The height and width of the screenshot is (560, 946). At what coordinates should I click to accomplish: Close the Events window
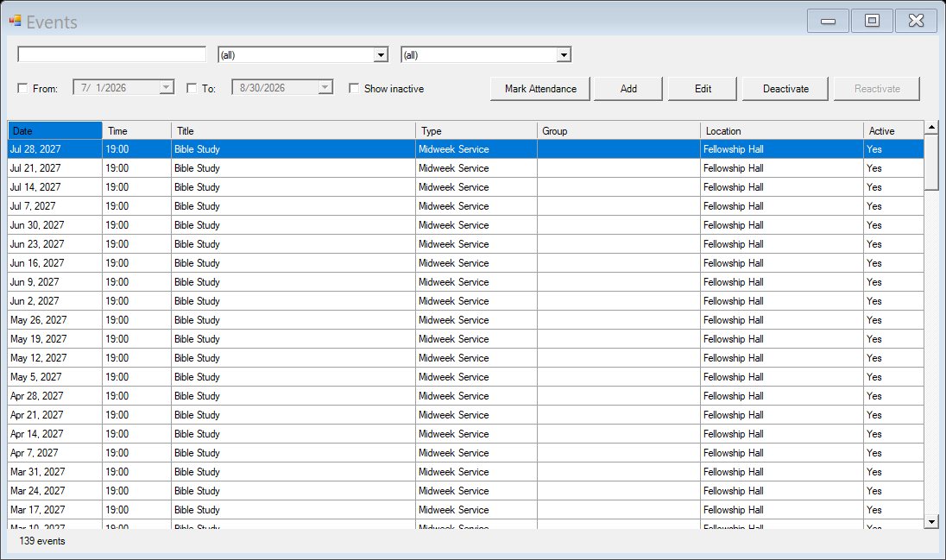tap(916, 21)
